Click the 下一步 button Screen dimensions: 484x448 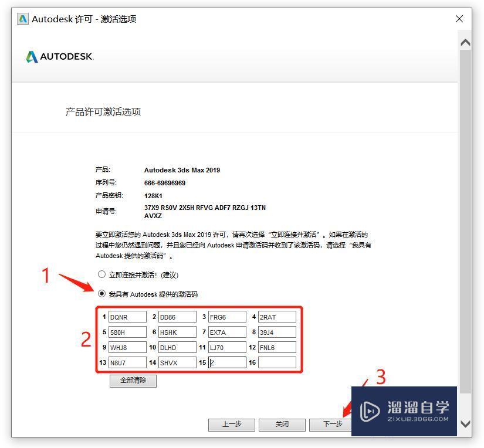(x=333, y=425)
